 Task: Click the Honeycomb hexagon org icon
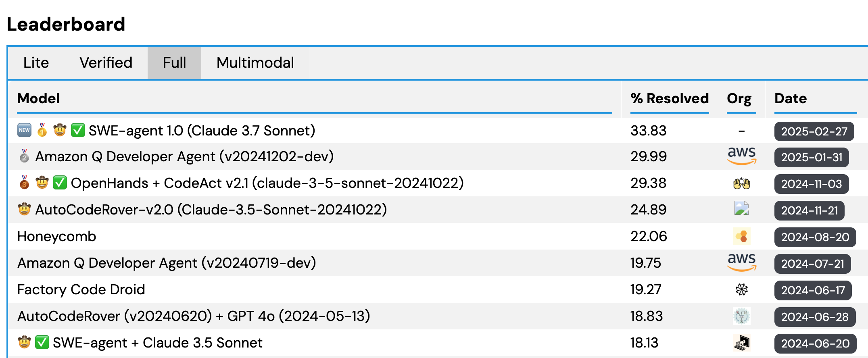[x=741, y=236]
